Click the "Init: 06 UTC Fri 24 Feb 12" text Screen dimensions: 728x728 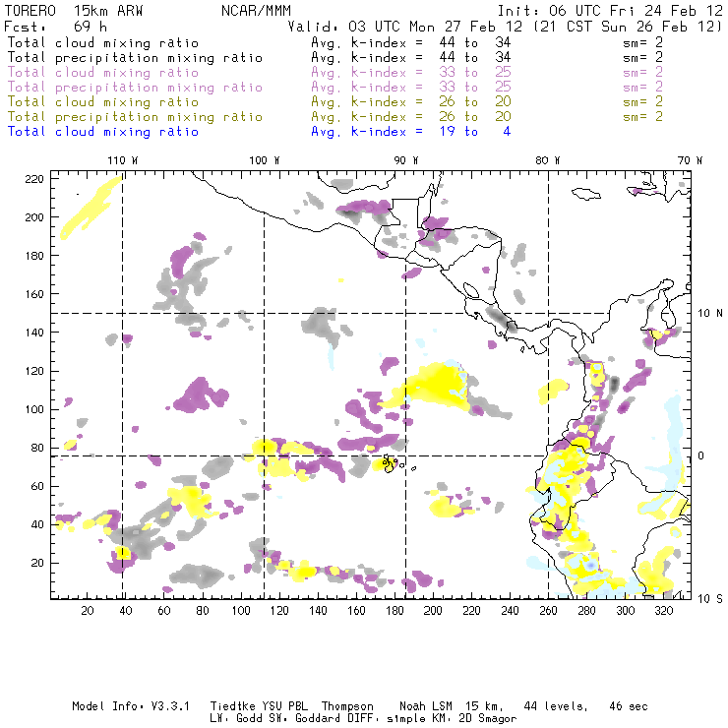pos(610,11)
